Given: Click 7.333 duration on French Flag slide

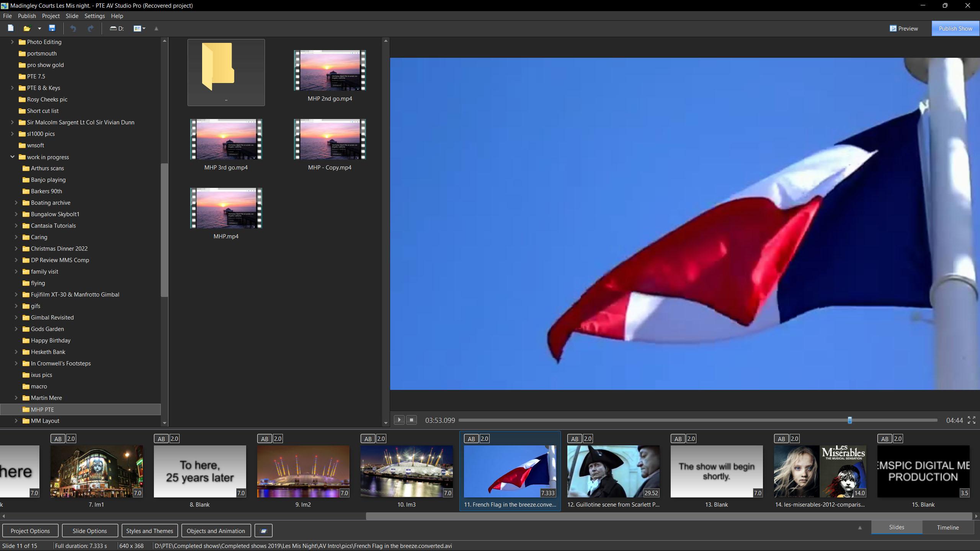Looking at the screenshot, I should 547,493.
